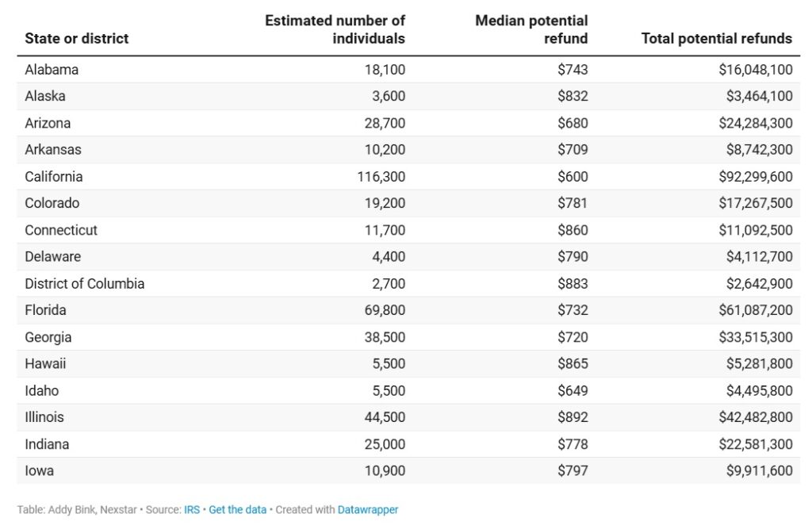
Task: Click the Get the data link
Action: 237,510
